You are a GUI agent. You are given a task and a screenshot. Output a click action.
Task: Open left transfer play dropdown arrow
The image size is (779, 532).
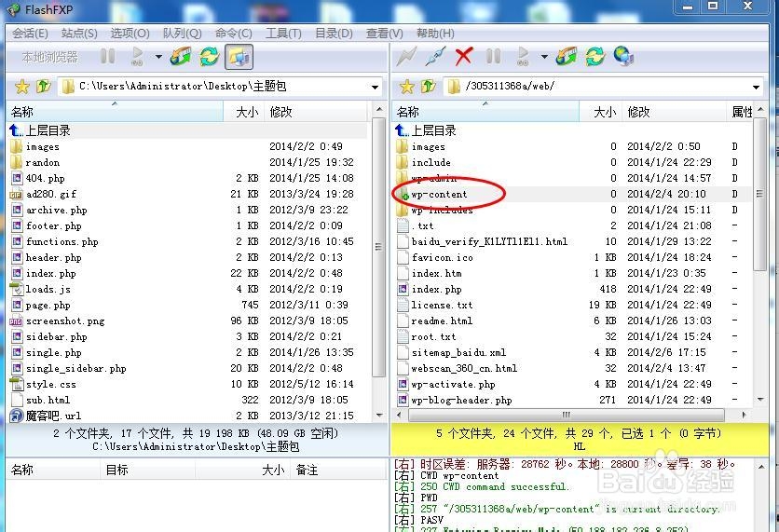(x=158, y=57)
